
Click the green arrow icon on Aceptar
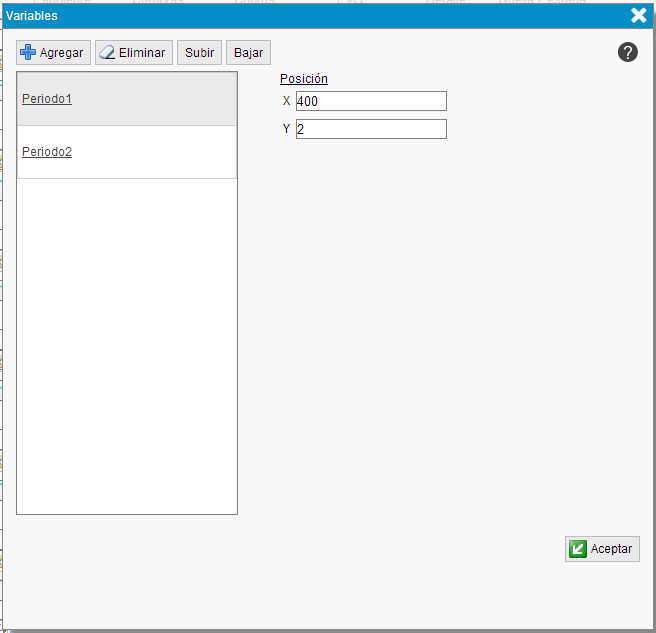pos(578,549)
